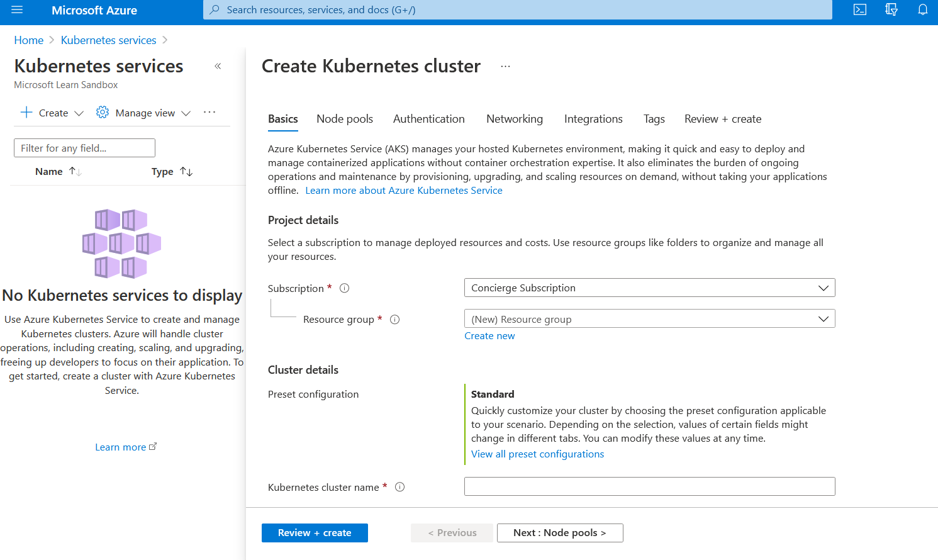
Task: Open the Subscription dropdown
Action: tap(650, 288)
